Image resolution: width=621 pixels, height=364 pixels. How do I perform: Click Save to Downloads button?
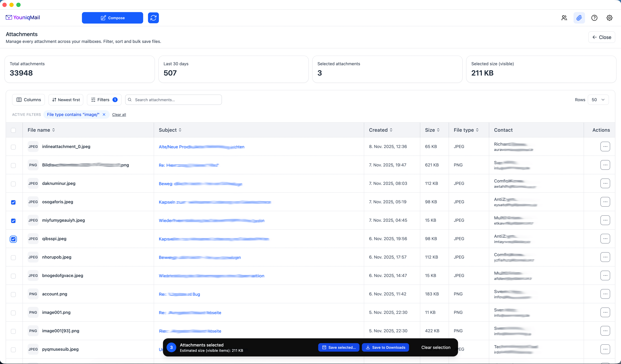(385, 347)
